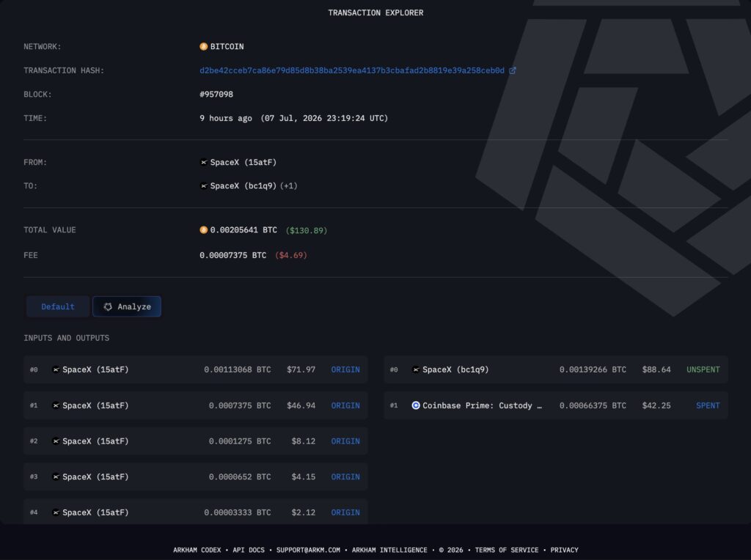This screenshot has width=751, height=560.
Task: Click the SpaceX logo in input #0
Action: click(x=56, y=369)
